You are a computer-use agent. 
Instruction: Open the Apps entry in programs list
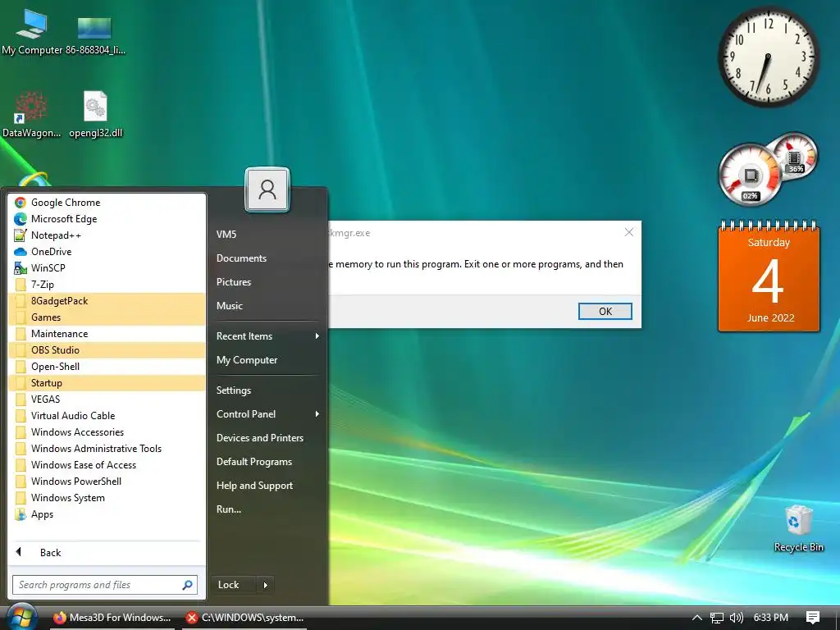(107, 514)
